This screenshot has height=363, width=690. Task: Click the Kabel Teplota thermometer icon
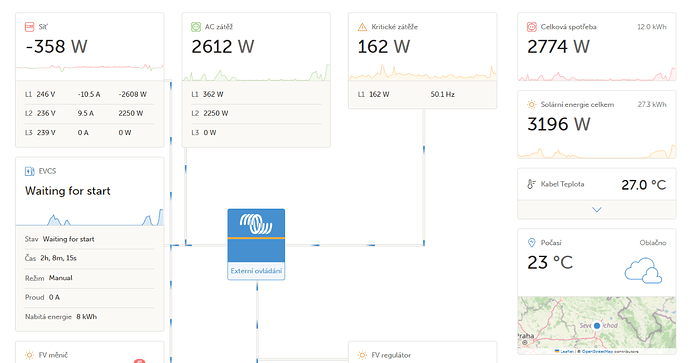coord(532,184)
